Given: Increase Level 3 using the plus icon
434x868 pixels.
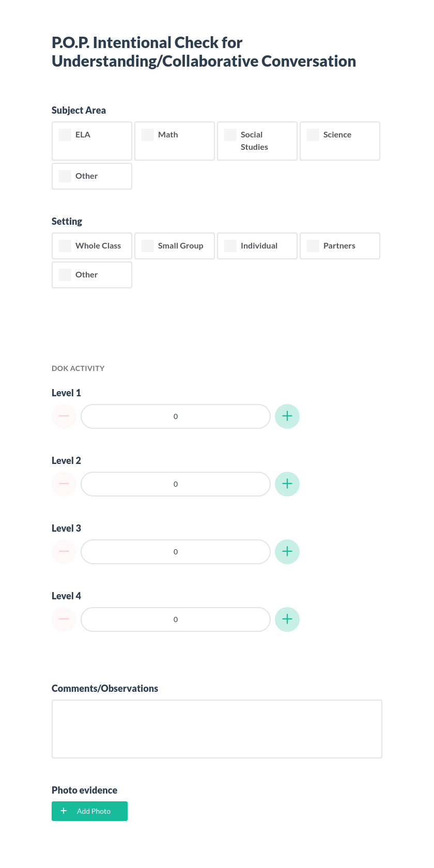Looking at the screenshot, I should tap(287, 551).
